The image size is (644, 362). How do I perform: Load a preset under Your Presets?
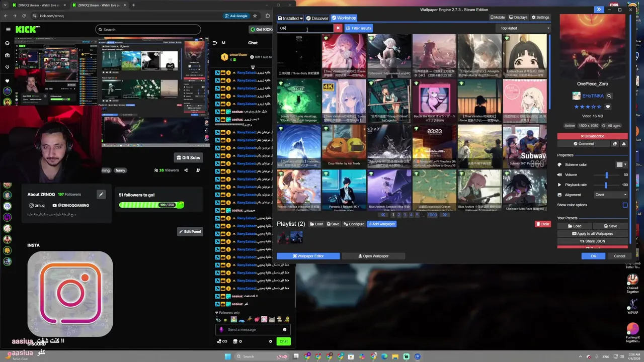click(x=574, y=226)
